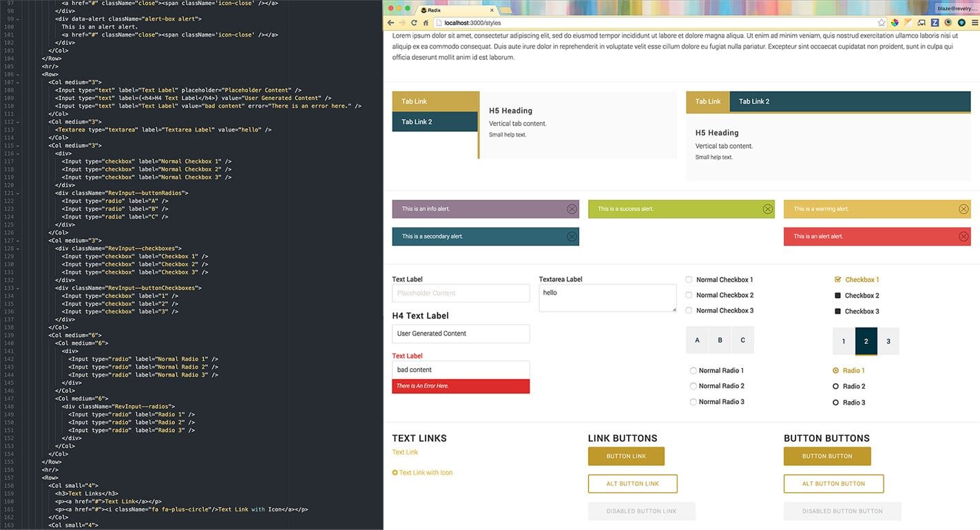Open Text Link with Icon
The height and width of the screenshot is (530, 980).
click(x=422, y=473)
